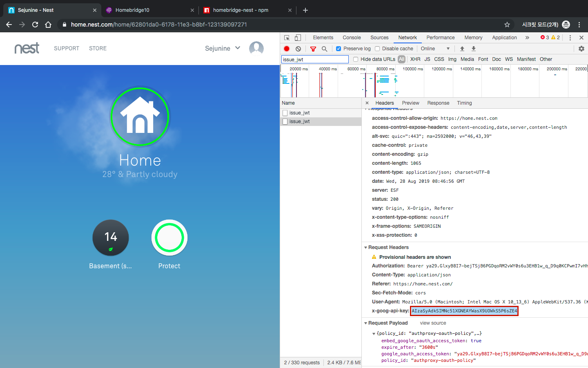Open network search magnifier
Screen dimensions: 588x368
[x=325, y=49]
